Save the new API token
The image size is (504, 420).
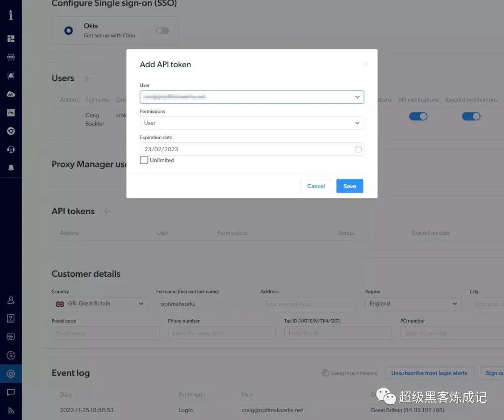pyautogui.click(x=350, y=186)
